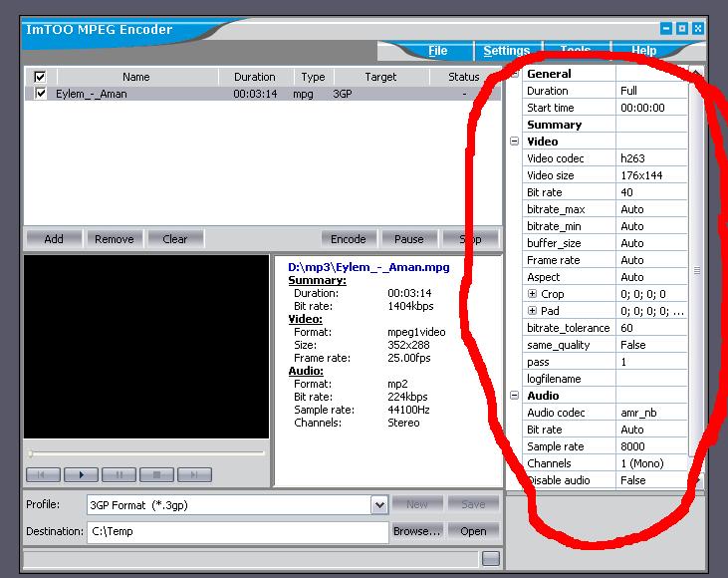Click the Type column header
The width and height of the screenshot is (728, 578).
(313, 77)
